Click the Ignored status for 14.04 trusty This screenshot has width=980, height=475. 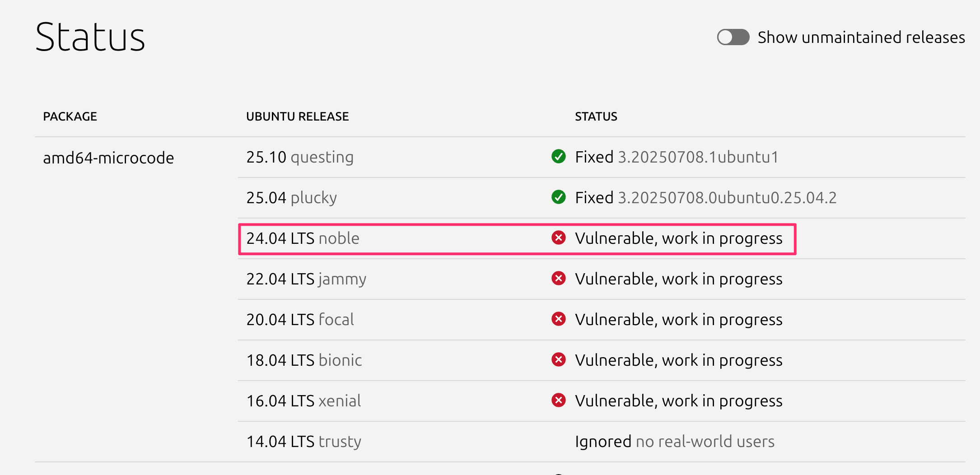[x=603, y=441]
